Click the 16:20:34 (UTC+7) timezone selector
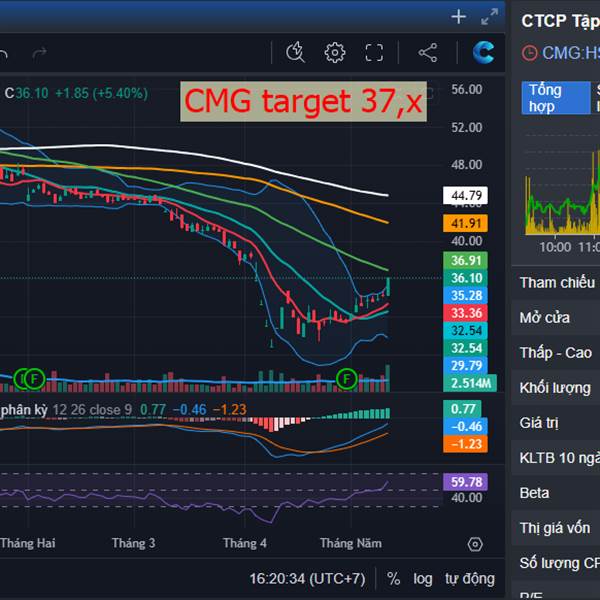Image resolution: width=600 pixels, height=600 pixels. pos(308,579)
